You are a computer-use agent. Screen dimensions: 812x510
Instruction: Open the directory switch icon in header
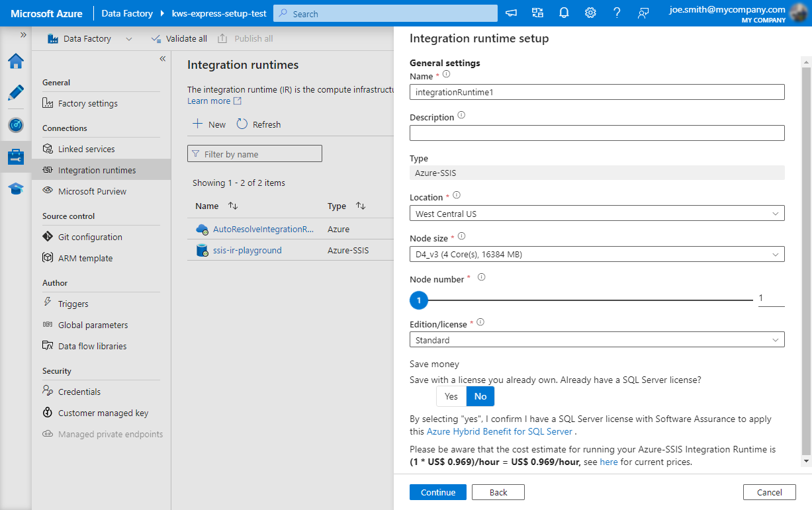tap(537, 13)
